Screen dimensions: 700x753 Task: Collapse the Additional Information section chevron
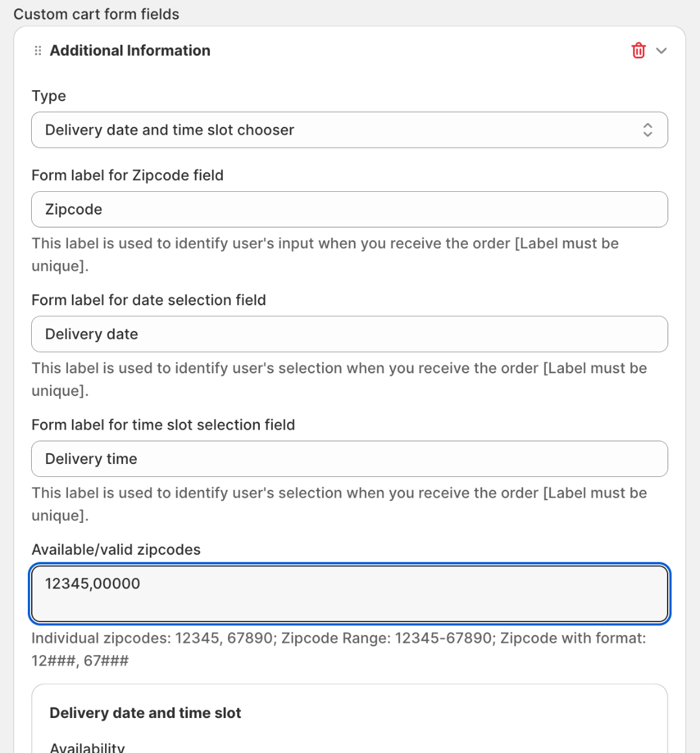pos(661,51)
